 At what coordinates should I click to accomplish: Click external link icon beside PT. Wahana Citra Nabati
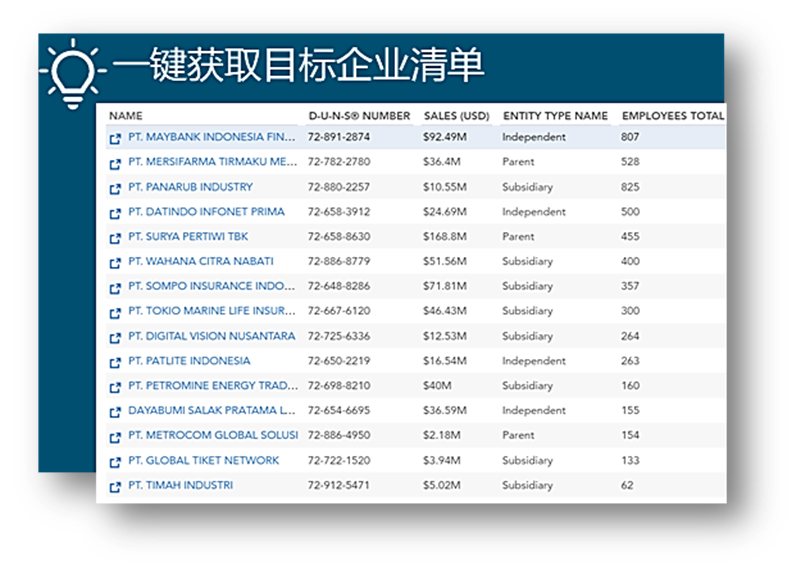click(115, 263)
